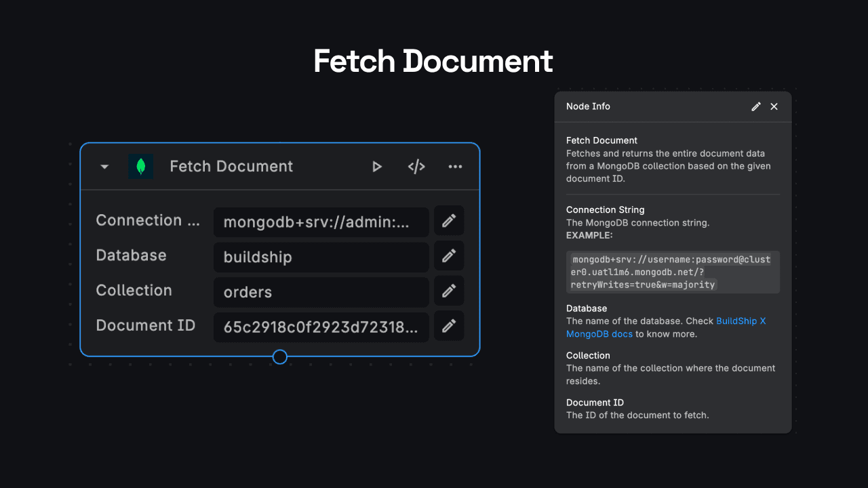Viewport: 868px width, 488px height.
Task: Edit the Connection string field pencil icon
Action: tap(449, 221)
